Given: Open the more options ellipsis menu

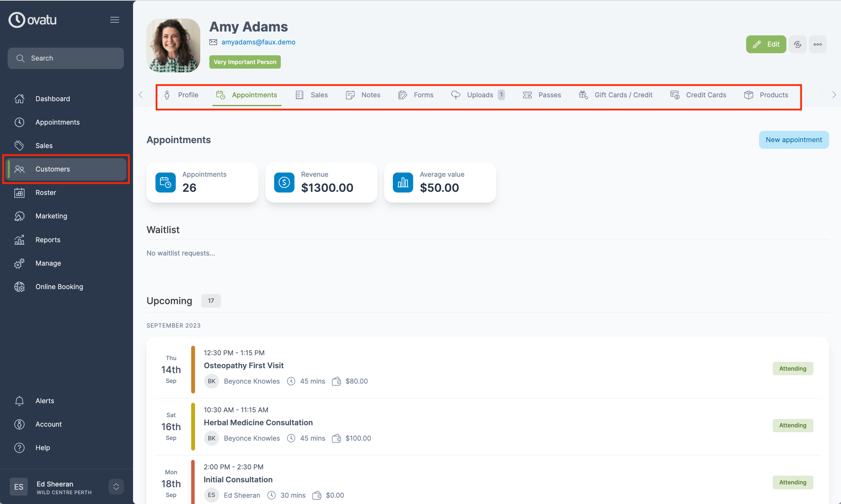Looking at the screenshot, I should coord(818,44).
